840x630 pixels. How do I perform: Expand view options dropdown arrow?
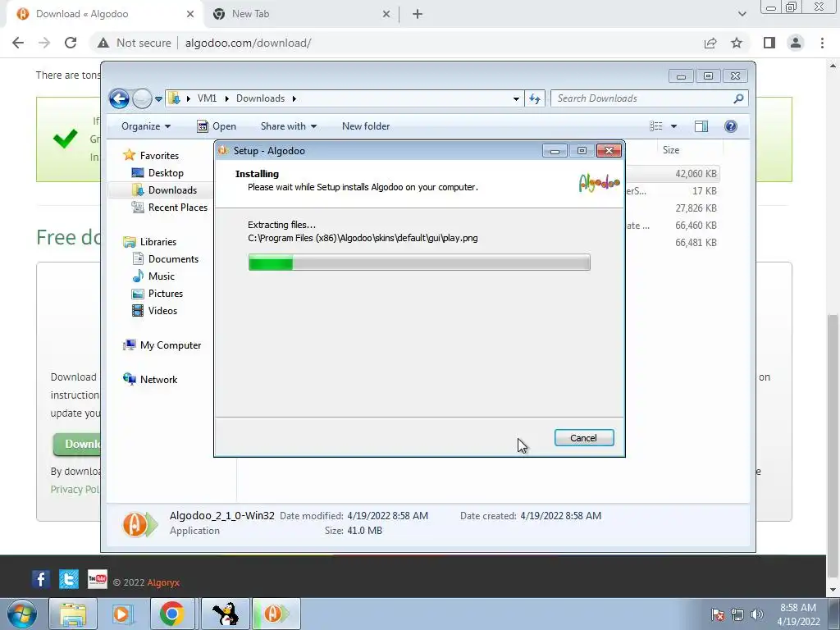click(x=674, y=126)
